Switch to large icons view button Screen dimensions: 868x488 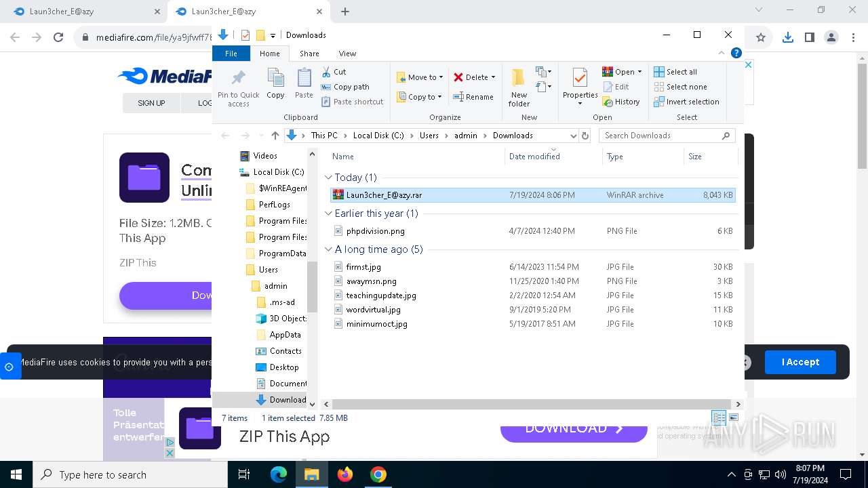click(733, 418)
